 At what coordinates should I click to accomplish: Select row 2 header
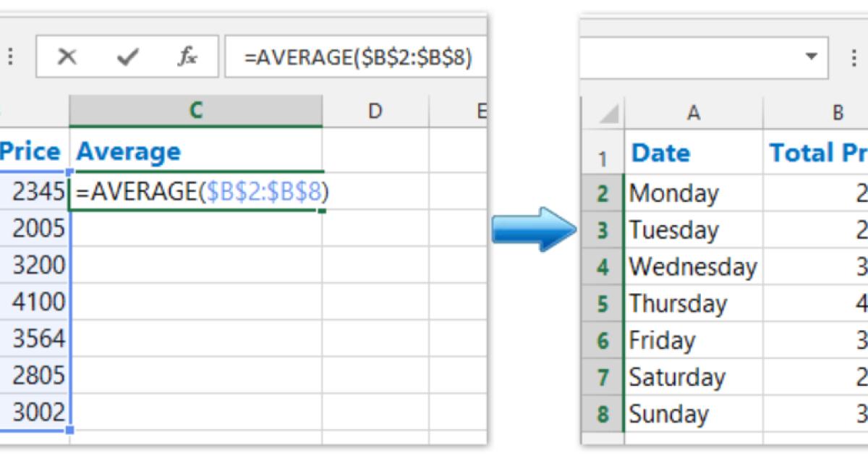coord(603,193)
